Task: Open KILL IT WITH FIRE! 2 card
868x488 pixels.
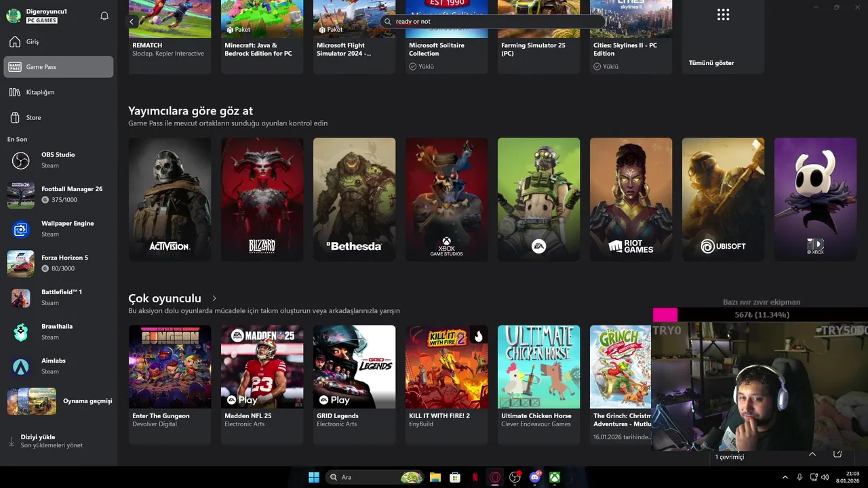Action: [x=446, y=384]
